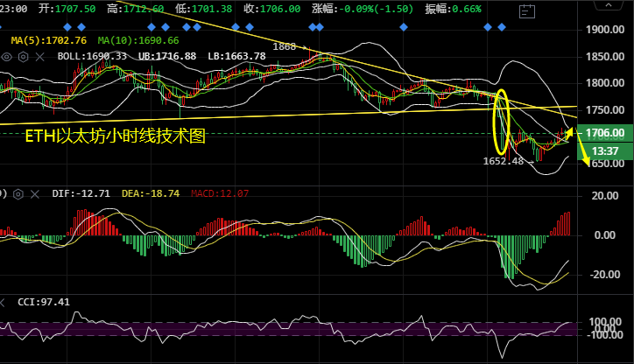The width and height of the screenshot is (634, 364).
Task: Click the -20.00 MACD axis label
Action: point(605,275)
